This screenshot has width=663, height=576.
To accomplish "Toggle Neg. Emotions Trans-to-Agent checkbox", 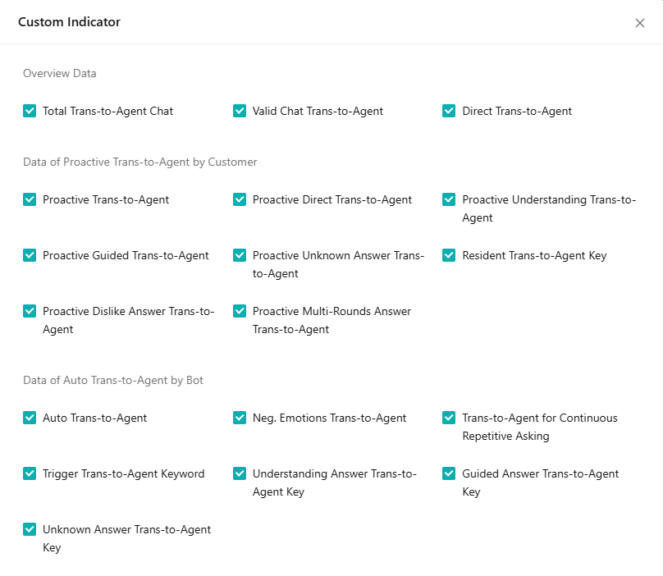I will point(239,418).
